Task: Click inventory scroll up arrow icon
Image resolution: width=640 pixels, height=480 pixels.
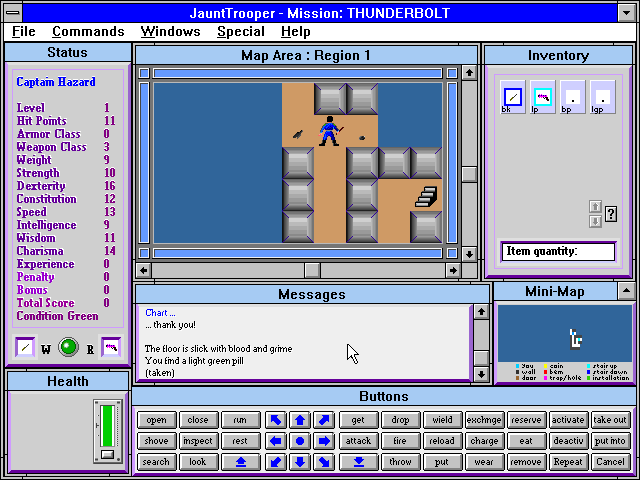Action: click(596, 207)
